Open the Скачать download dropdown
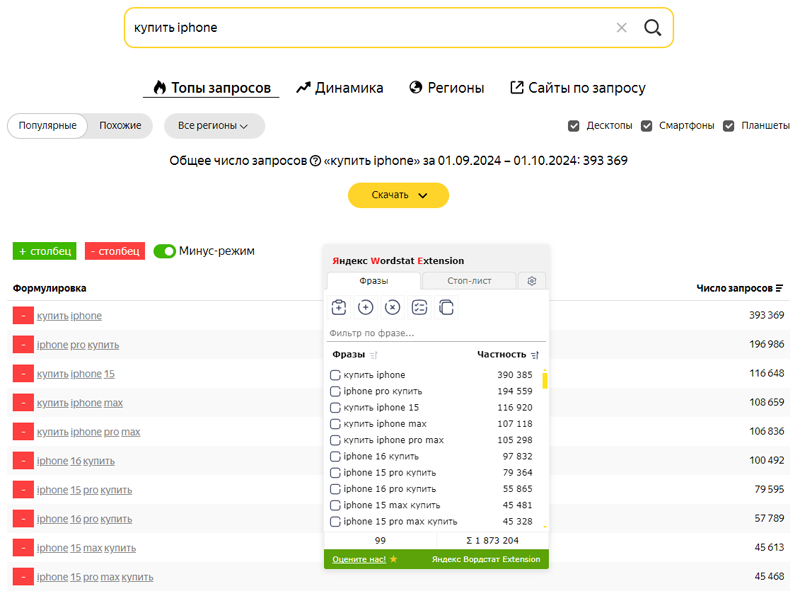 tap(398, 195)
